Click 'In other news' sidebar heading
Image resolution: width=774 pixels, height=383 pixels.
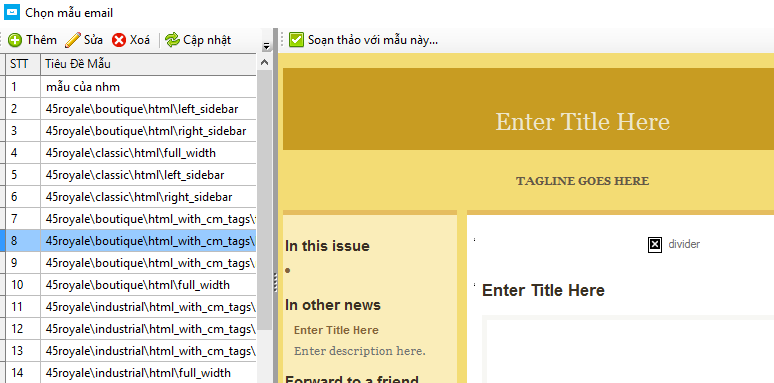click(333, 305)
